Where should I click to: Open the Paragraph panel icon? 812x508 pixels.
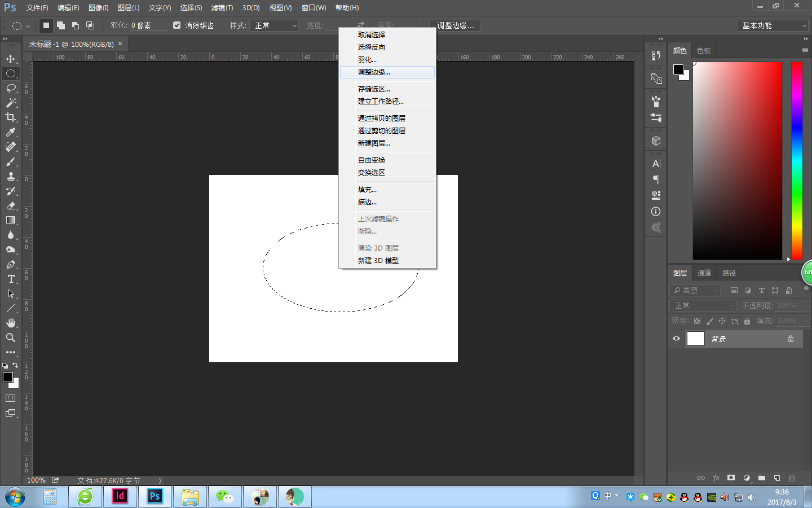click(x=656, y=179)
